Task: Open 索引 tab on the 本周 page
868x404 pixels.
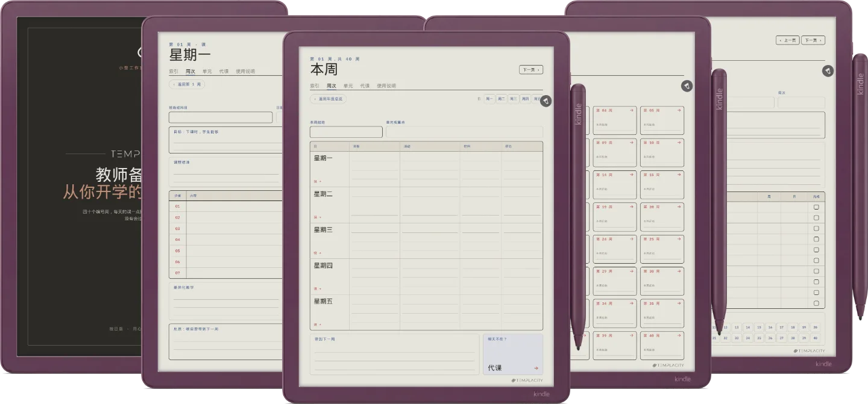Action: point(315,85)
